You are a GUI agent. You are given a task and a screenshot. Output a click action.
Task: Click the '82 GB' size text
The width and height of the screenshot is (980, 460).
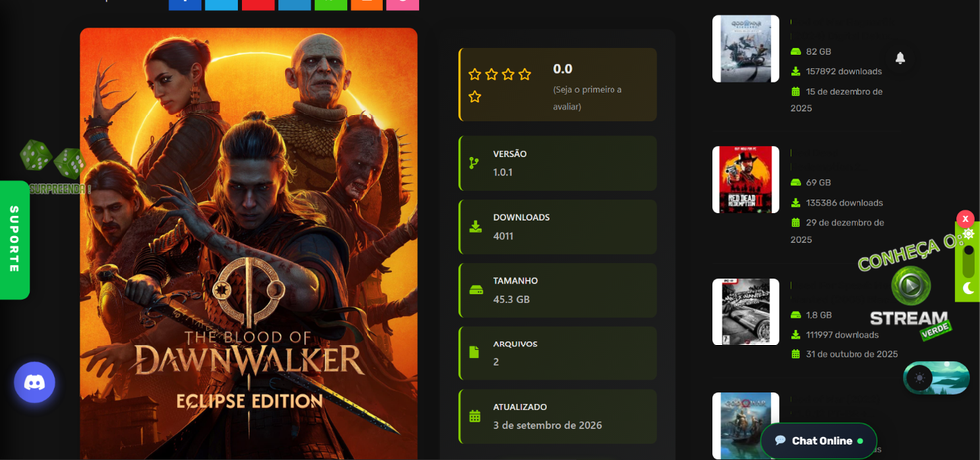coord(818,51)
